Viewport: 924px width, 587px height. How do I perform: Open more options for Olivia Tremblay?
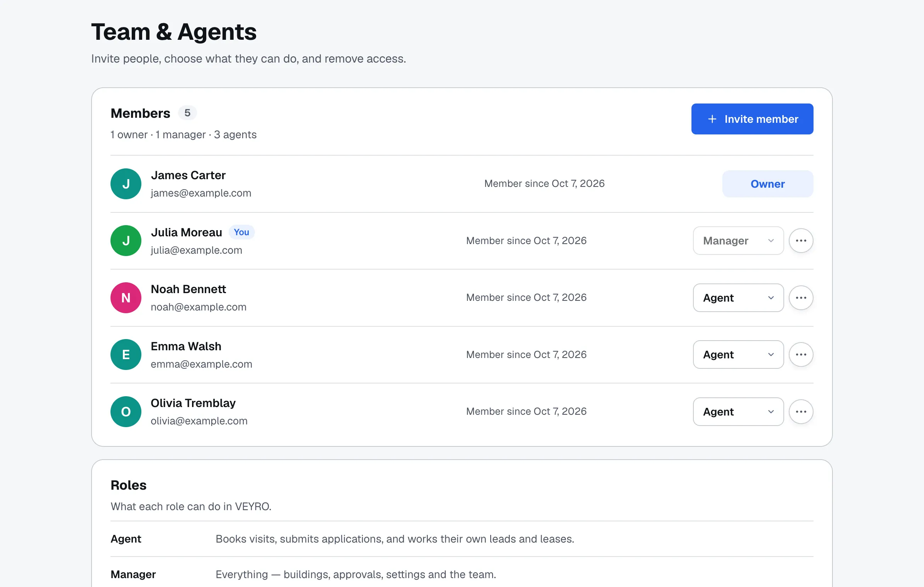tap(801, 412)
